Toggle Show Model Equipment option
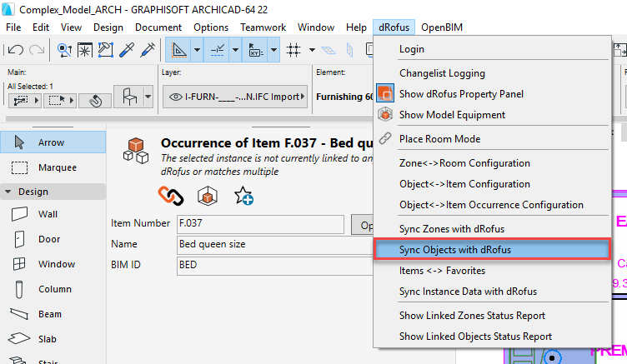 point(464,114)
